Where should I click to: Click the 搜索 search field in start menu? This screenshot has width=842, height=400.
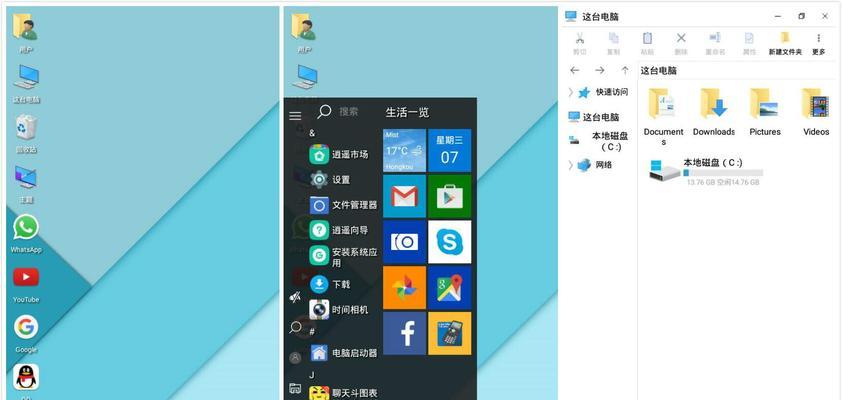coord(349,112)
